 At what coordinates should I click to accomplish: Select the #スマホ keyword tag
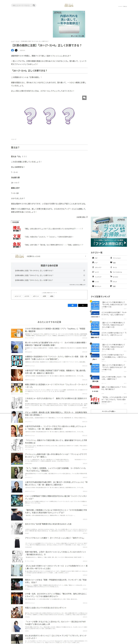point(27,296)
